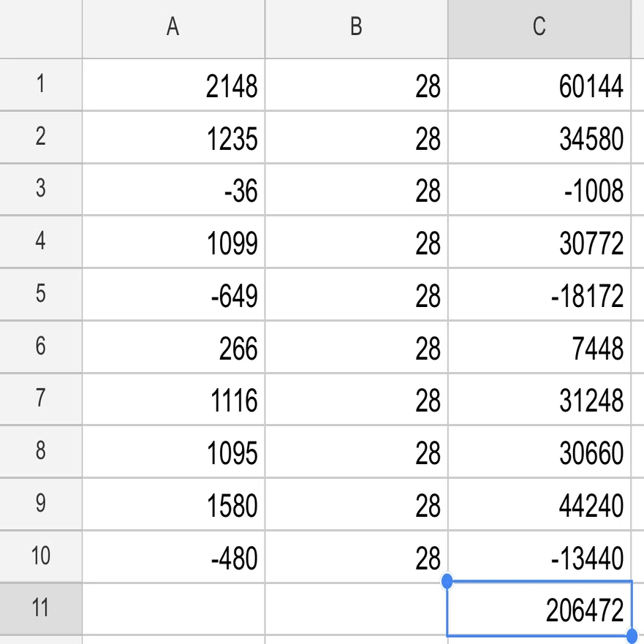Select cell with 28 in row 8
Viewport: 644px width, 644px height.
(x=356, y=451)
